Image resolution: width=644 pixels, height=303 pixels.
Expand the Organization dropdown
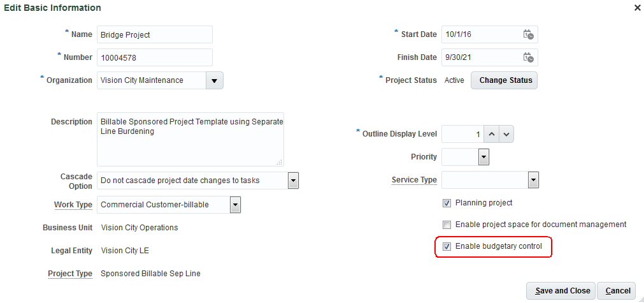click(214, 81)
